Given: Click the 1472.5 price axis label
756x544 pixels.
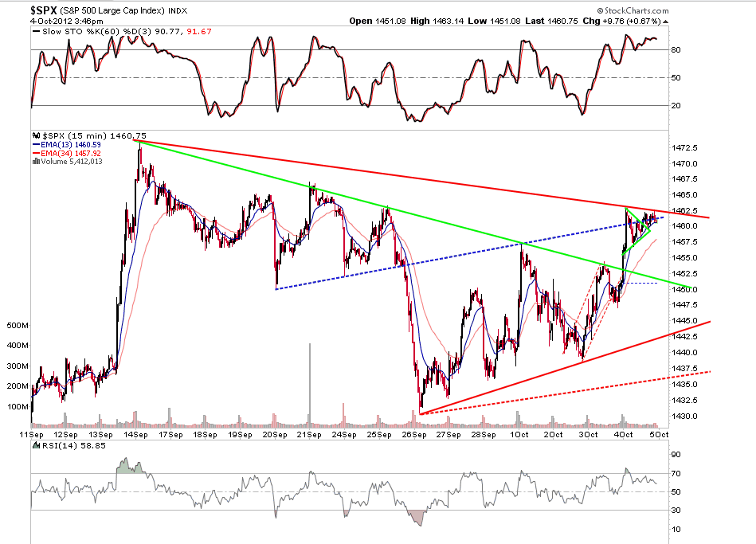Looking at the screenshot, I should tap(684, 147).
